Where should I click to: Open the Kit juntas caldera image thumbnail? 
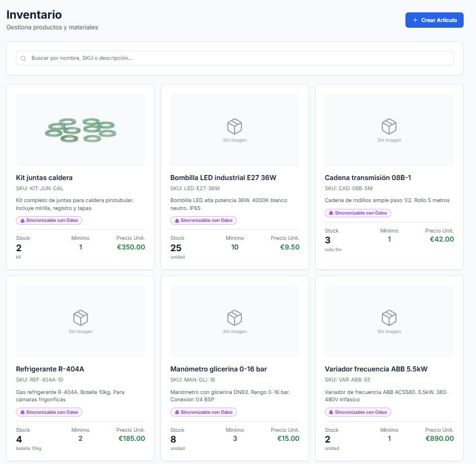[x=81, y=130]
